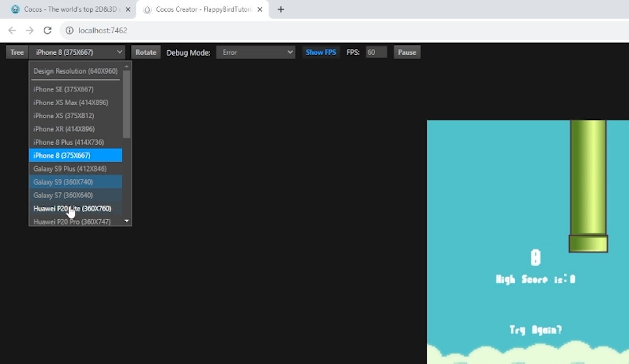Close the first Cocos website tab
The image size is (629, 364).
[128, 9]
